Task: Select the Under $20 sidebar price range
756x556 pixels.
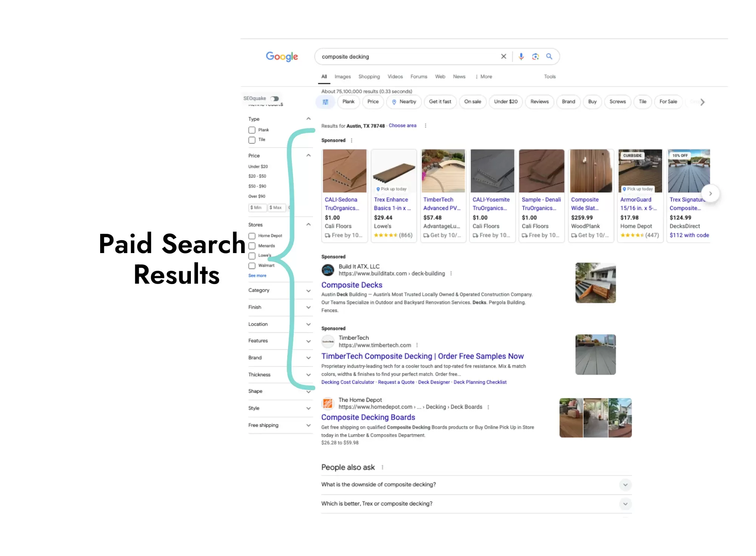Action: pos(258,167)
